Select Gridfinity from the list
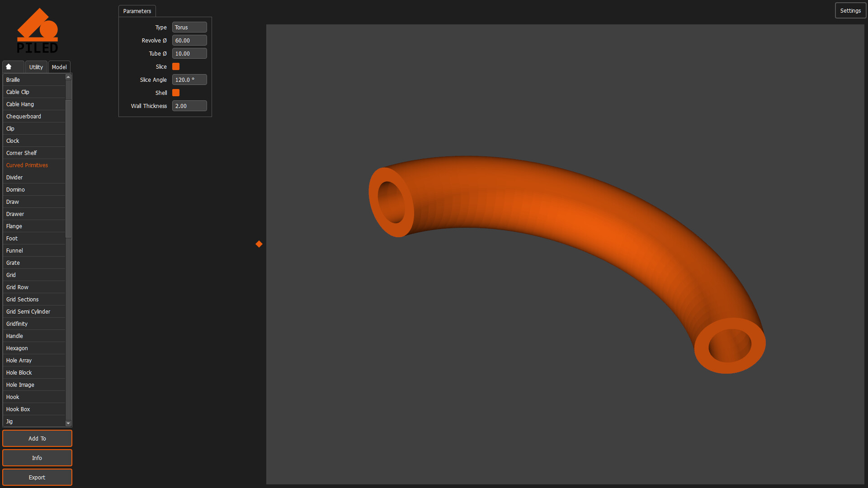The image size is (868, 488). [34, 324]
